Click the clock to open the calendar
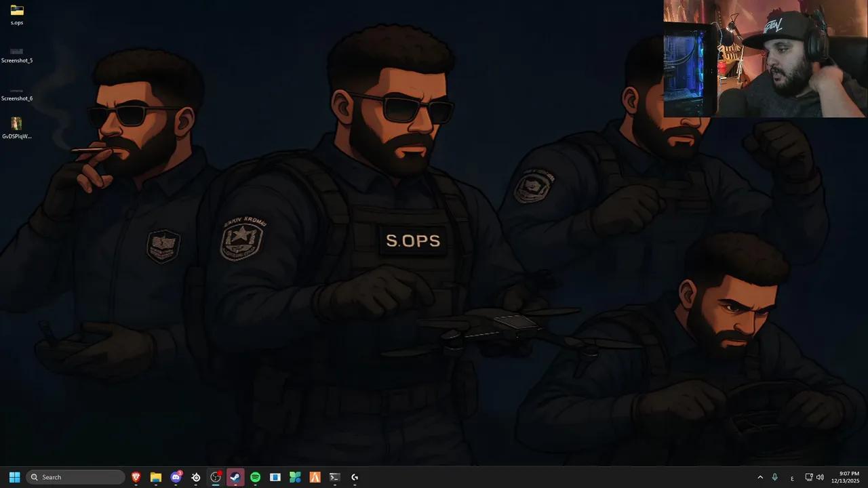The width and height of the screenshot is (868, 488). pos(846,477)
